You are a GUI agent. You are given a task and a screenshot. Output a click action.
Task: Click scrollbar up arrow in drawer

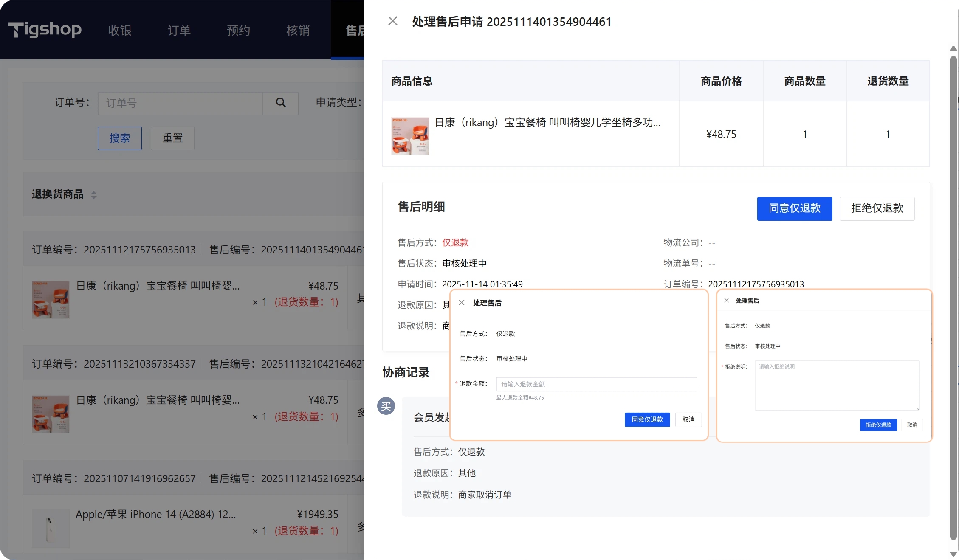point(953,48)
